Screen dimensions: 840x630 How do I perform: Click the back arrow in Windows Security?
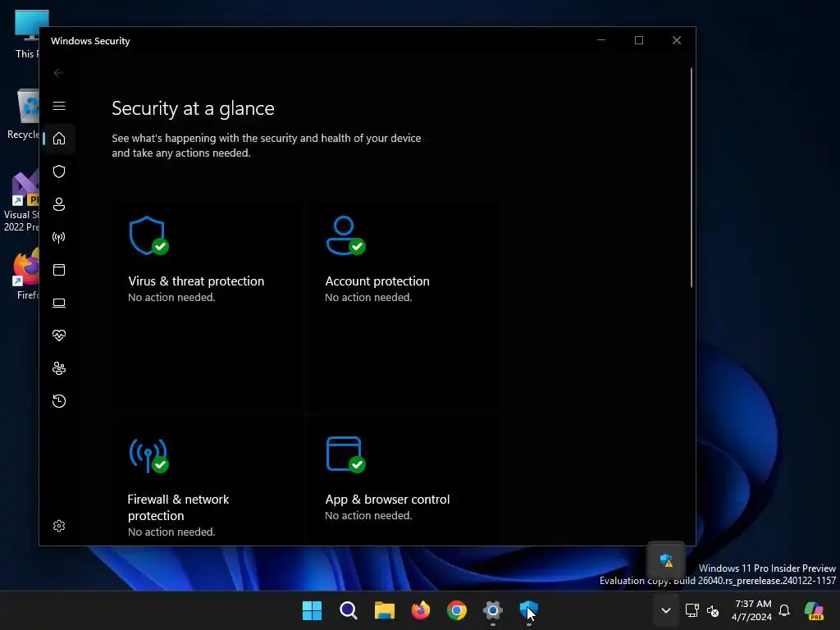(x=59, y=73)
